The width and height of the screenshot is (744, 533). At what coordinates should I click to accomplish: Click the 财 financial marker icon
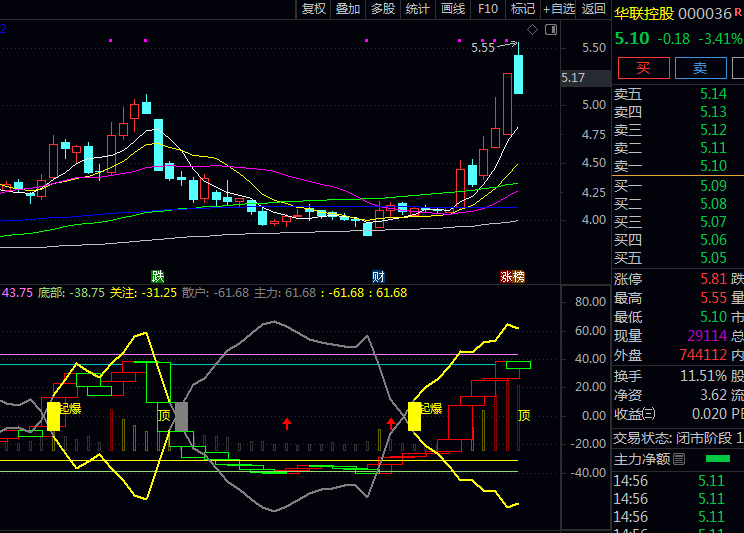pos(379,276)
